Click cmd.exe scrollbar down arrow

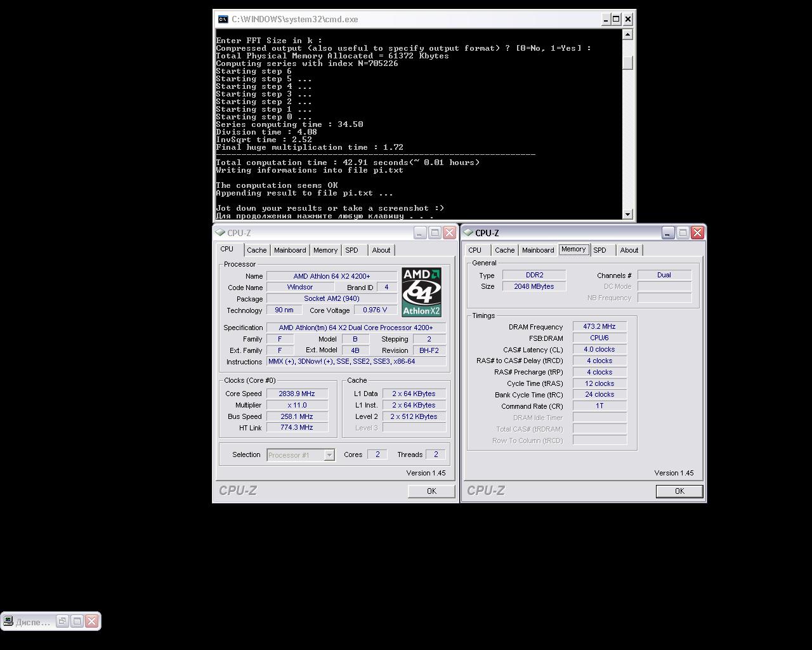627,214
